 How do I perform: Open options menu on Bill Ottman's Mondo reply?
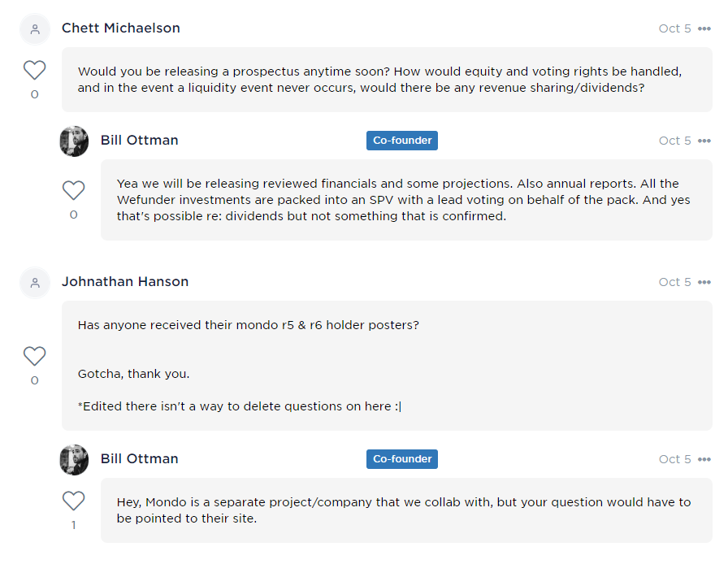pyautogui.click(x=704, y=459)
